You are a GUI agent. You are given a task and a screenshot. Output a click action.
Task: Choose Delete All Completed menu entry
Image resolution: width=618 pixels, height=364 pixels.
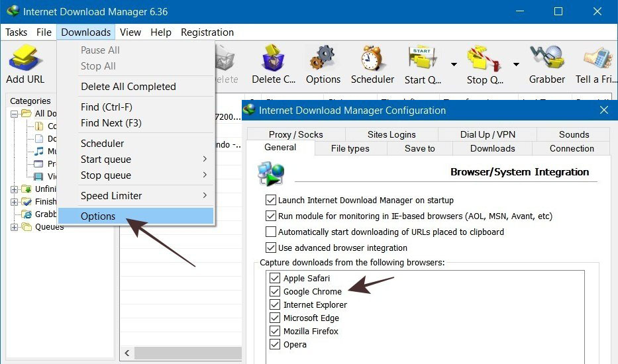136,86
